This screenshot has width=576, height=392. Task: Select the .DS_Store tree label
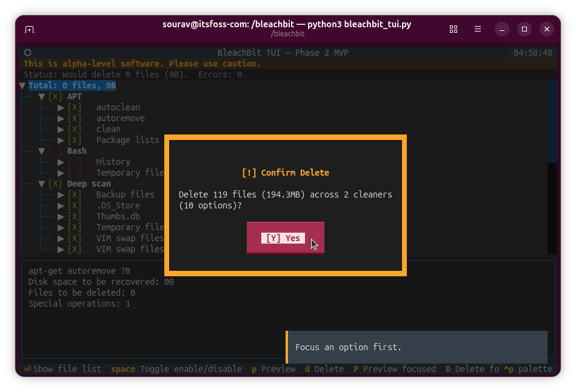pyautogui.click(x=118, y=205)
